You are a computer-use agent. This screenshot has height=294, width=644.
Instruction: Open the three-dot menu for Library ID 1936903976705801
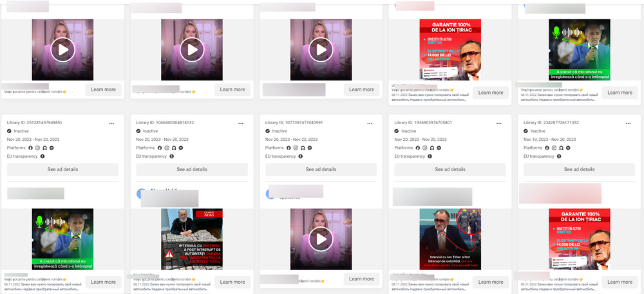pos(499,123)
